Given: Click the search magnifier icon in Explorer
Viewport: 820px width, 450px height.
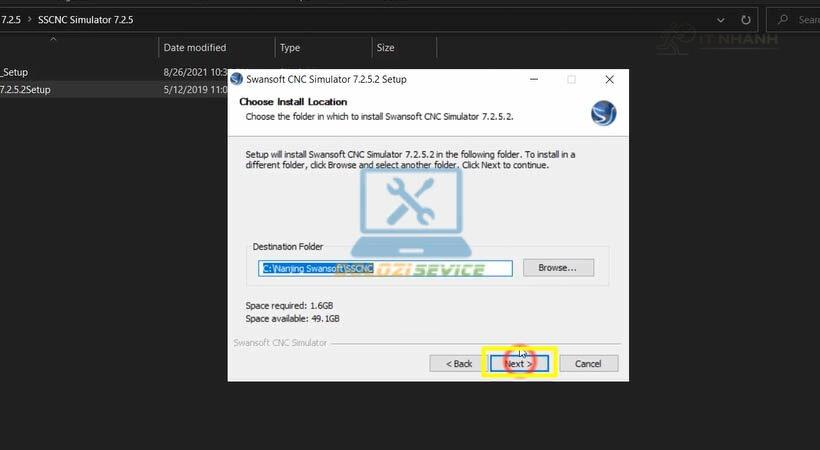Looking at the screenshot, I should click(783, 19).
